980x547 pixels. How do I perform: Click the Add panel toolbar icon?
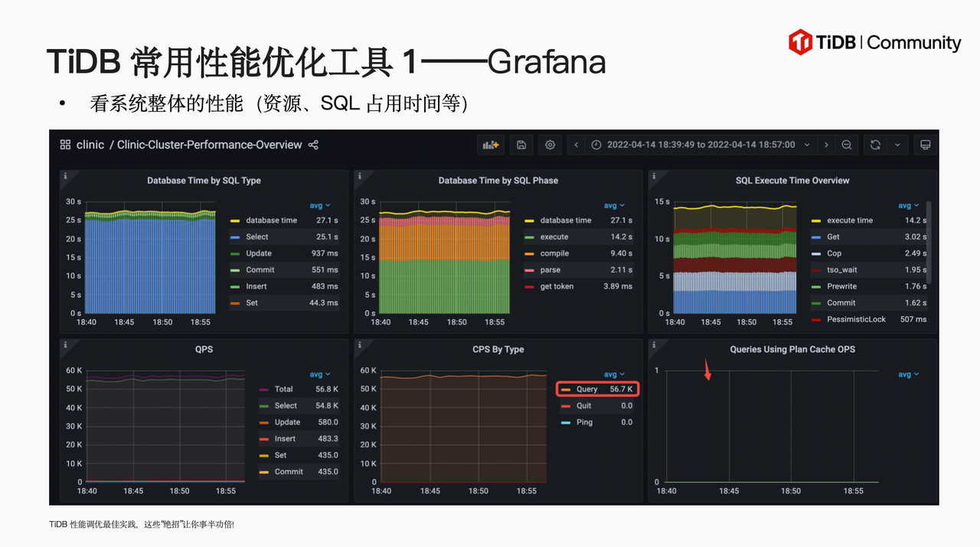pos(488,145)
